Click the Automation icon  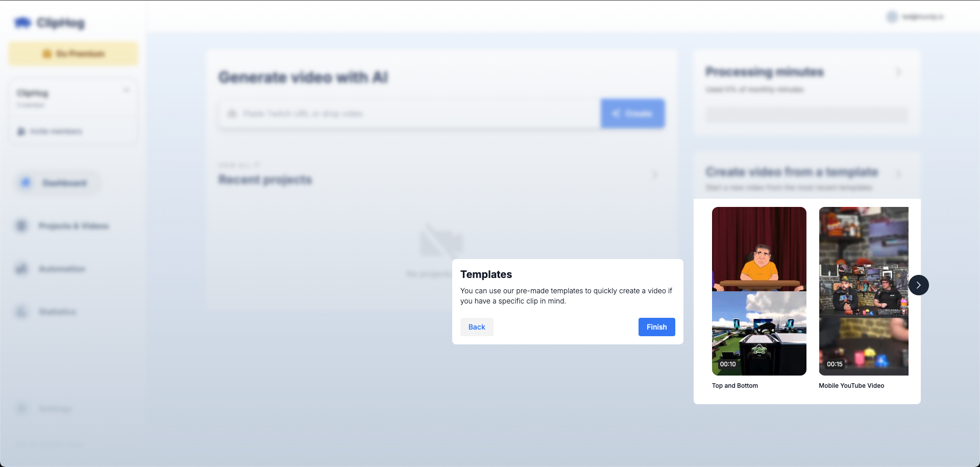coord(21,268)
